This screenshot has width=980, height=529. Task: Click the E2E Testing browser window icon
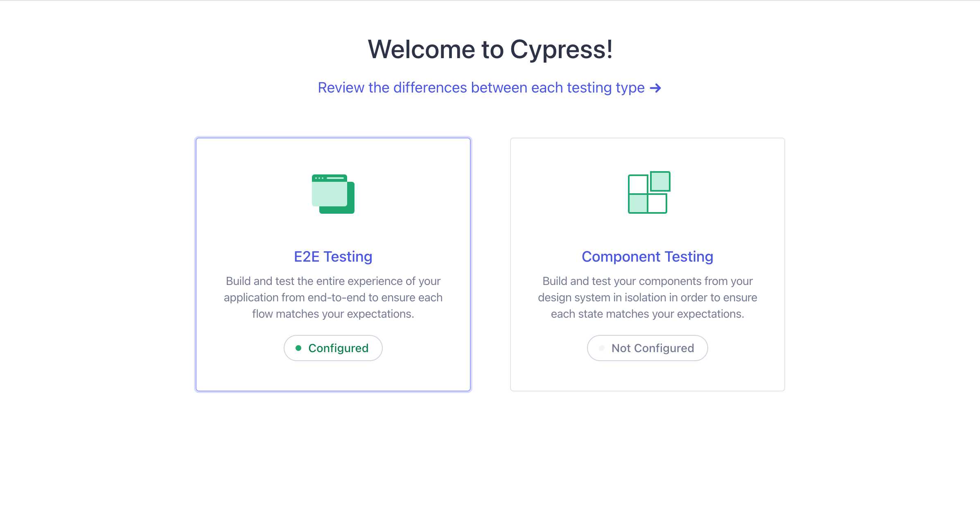coord(333,194)
